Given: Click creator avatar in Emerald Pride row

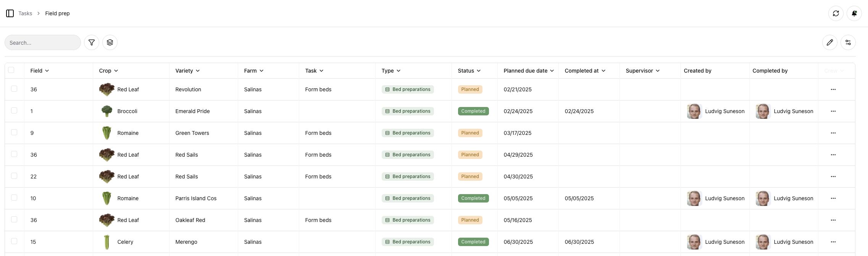Looking at the screenshot, I should tap(694, 111).
